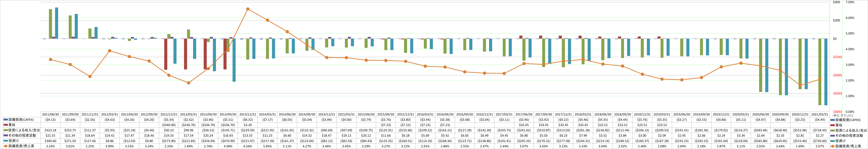
Task: Select the $253.75 cell
Action: (x=70, y=130)
